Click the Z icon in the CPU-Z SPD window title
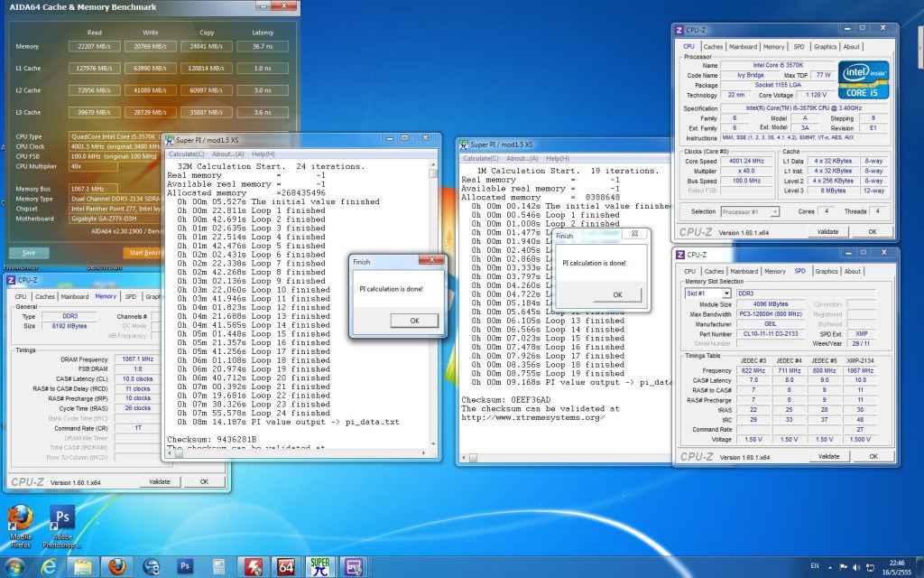Image resolution: width=924 pixels, height=578 pixels. click(680, 255)
